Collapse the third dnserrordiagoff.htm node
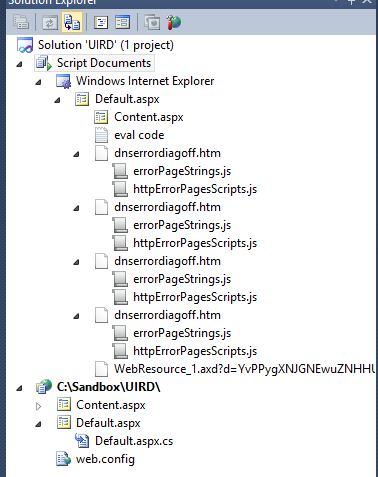 point(77,262)
